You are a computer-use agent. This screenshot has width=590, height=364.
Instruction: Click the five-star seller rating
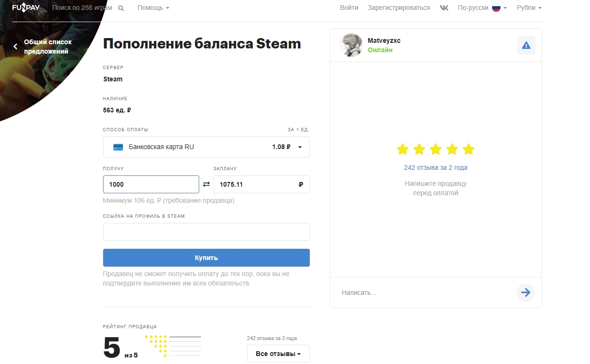435,150
